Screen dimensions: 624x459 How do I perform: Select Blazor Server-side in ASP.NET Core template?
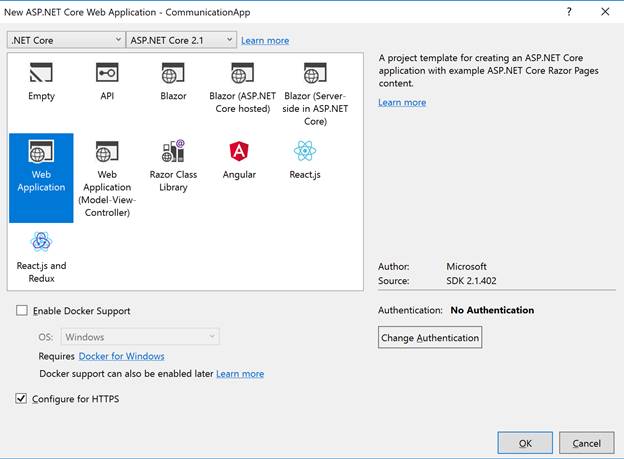coord(315,94)
